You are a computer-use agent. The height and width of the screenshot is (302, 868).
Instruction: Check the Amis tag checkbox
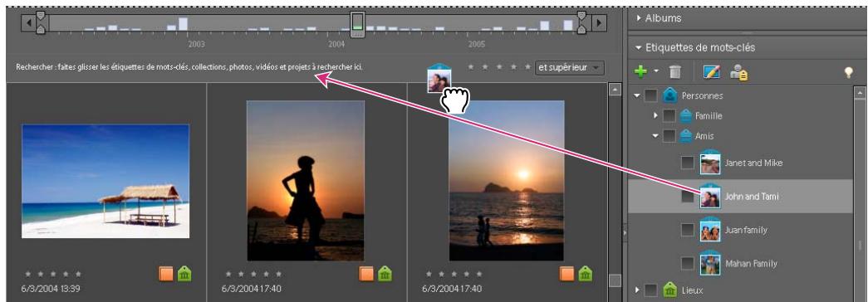coord(669,136)
